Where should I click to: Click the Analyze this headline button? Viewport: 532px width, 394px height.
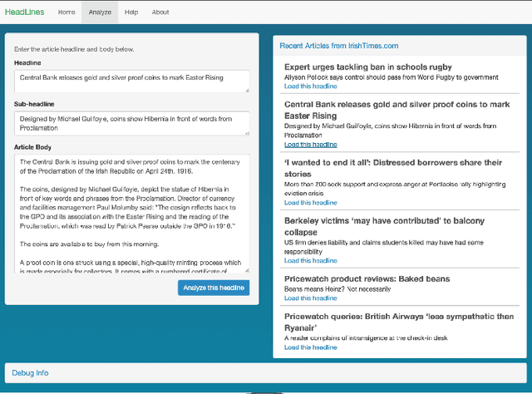point(214,288)
